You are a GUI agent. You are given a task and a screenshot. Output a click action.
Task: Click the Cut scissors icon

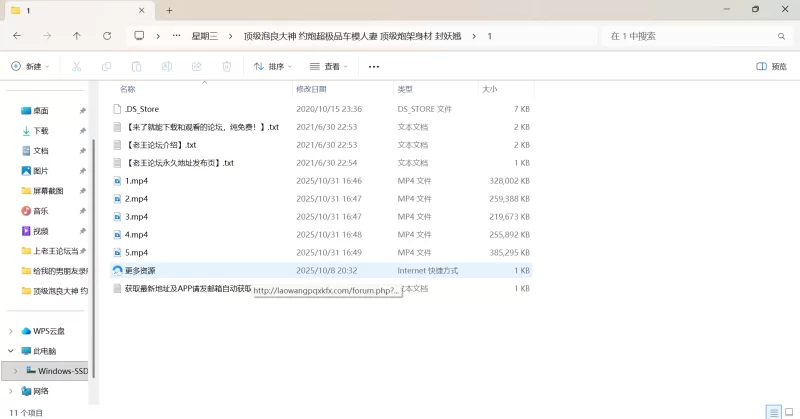pos(76,66)
